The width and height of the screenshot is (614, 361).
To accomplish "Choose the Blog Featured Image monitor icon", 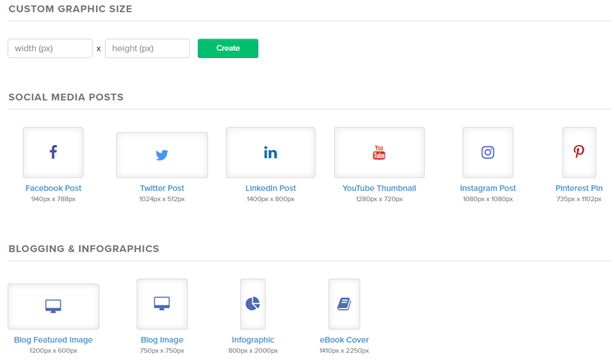I will [x=53, y=307].
